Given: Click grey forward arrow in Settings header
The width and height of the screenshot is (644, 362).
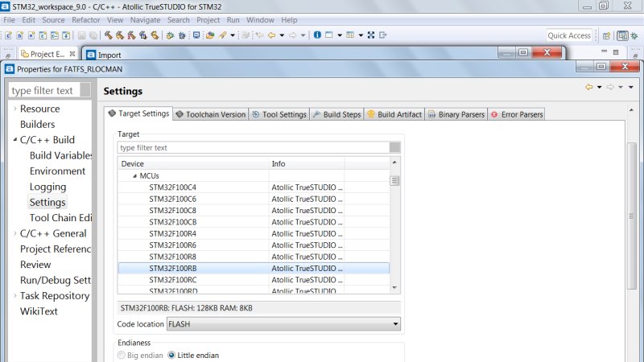Looking at the screenshot, I should point(610,87).
